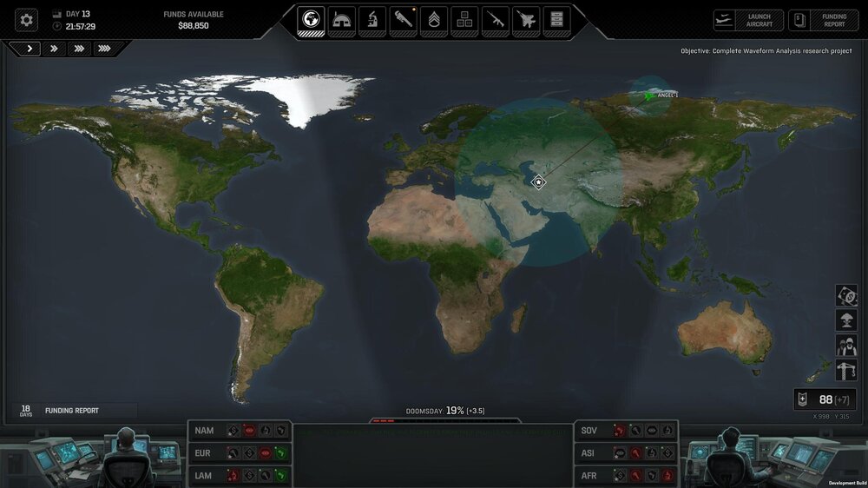Click SOV's first red icon

620,431
